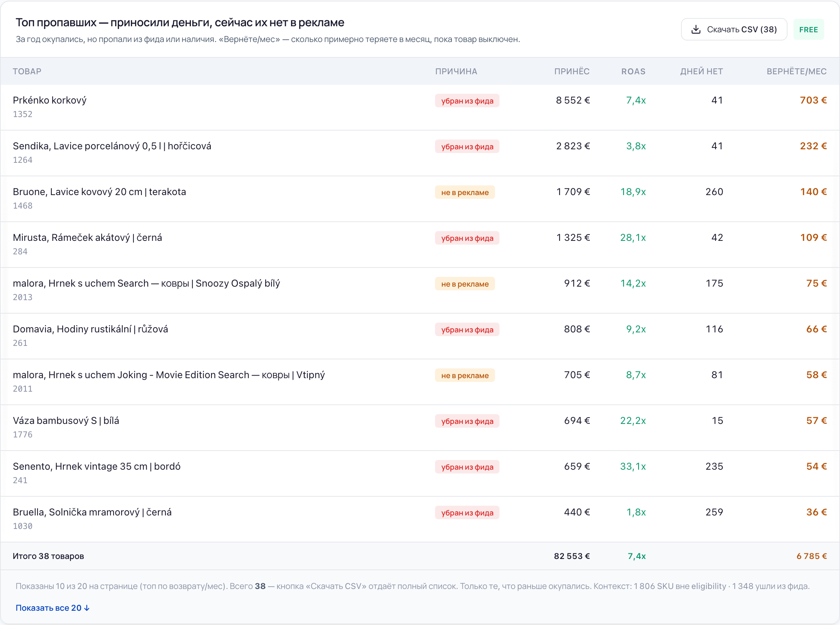Select product «Domavia, Hodiny rustikální | růžová»

90,329
